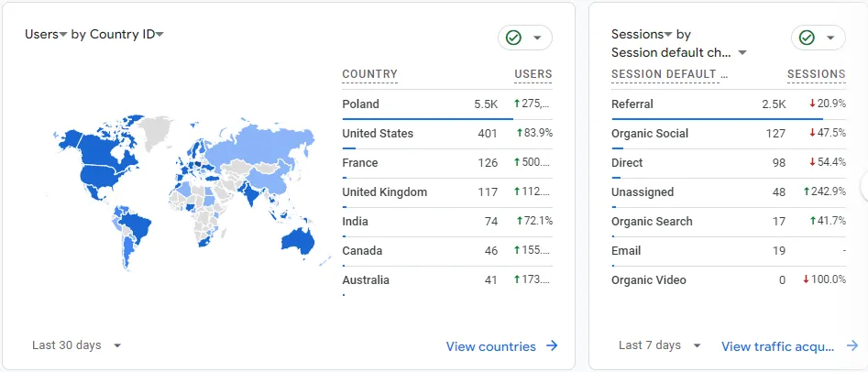868x372 pixels.
Task: Select the Unassigned channel row
Action: coord(729,192)
